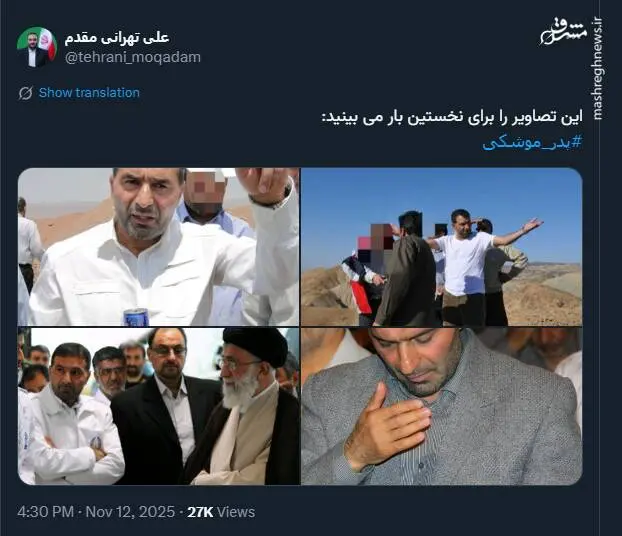Open the photo of the man in a white shirt pointing upward
The image size is (622, 536).
point(158,247)
